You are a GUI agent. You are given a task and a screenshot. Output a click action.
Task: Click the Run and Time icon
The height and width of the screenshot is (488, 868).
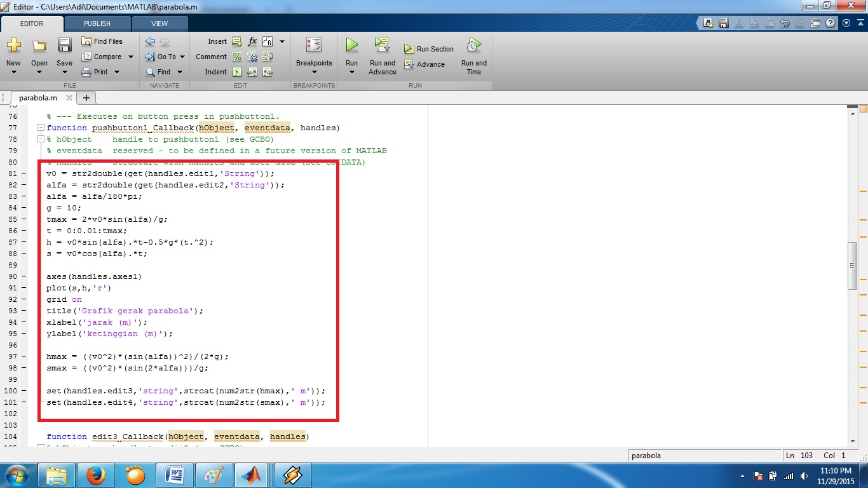tap(473, 45)
